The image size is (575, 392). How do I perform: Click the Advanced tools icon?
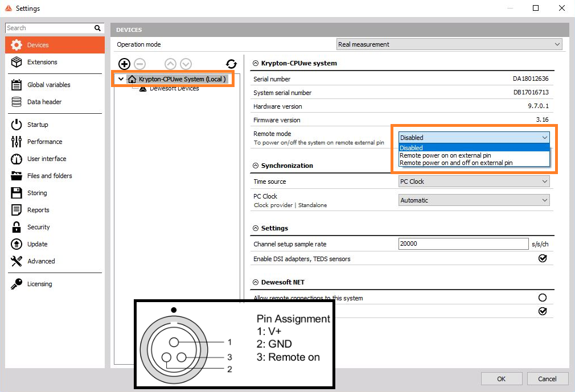[x=17, y=261]
